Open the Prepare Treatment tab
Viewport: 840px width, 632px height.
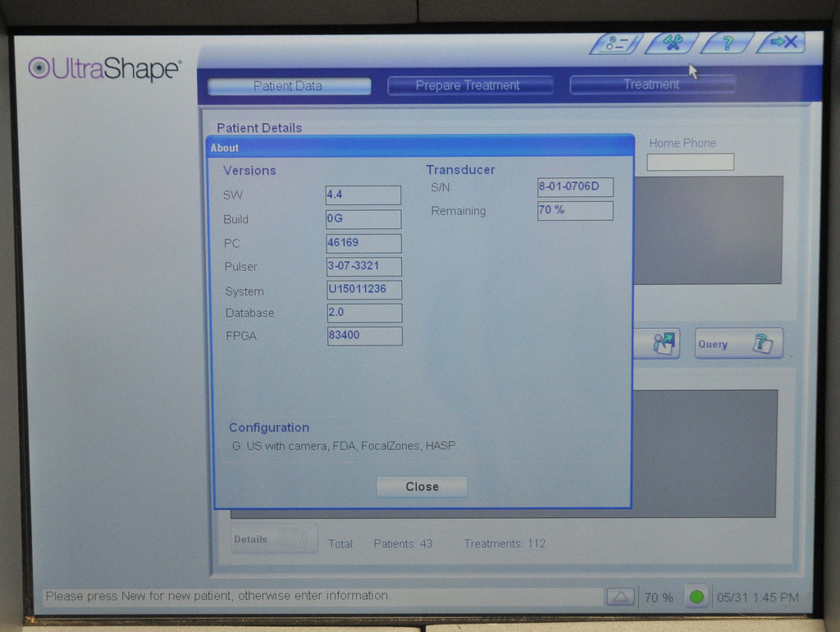[x=469, y=85]
